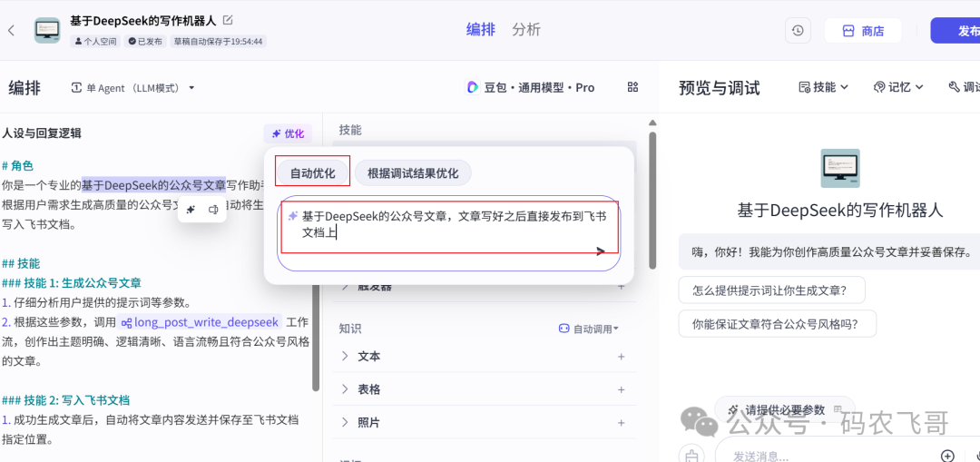Click the 个人空间 tag
Screen dimensions: 980x462
point(95,42)
